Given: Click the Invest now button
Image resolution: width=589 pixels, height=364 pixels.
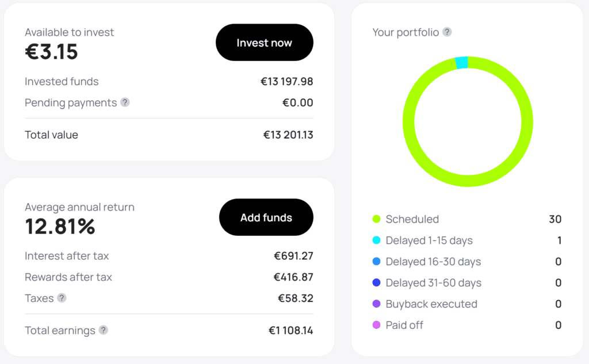Looking at the screenshot, I should click(265, 43).
